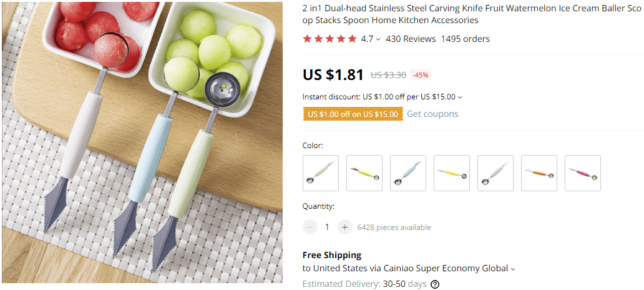This screenshot has width=644, height=290.
Task: Decrease quantity with the minus button
Action: pos(310,227)
